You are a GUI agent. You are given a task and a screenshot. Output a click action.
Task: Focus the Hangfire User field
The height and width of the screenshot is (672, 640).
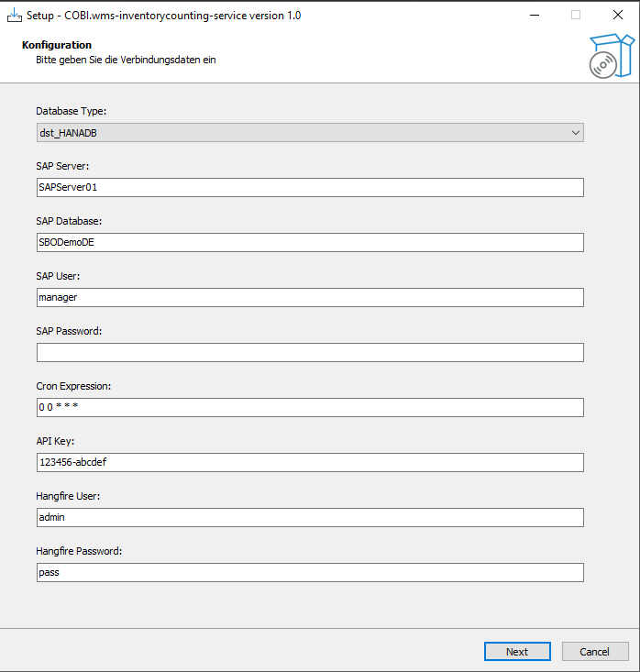309,517
